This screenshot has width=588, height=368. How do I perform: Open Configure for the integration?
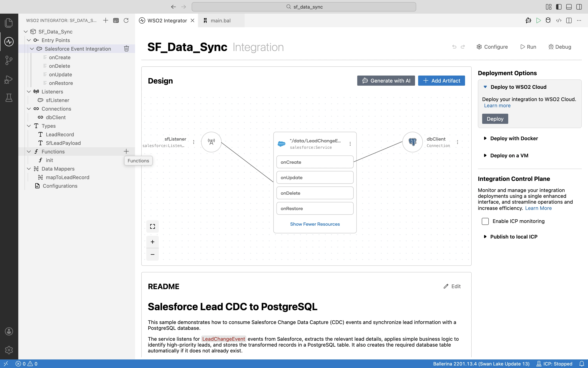pos(492,47)
